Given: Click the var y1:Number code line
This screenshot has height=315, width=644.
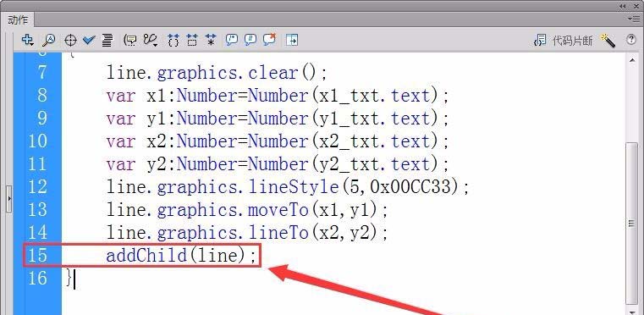Looking at the screenshot, I should [x=278, y=119].
